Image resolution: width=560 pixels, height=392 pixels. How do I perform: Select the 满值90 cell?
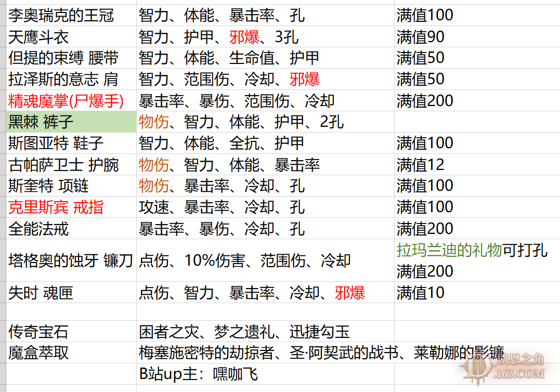tap(421, 37)
